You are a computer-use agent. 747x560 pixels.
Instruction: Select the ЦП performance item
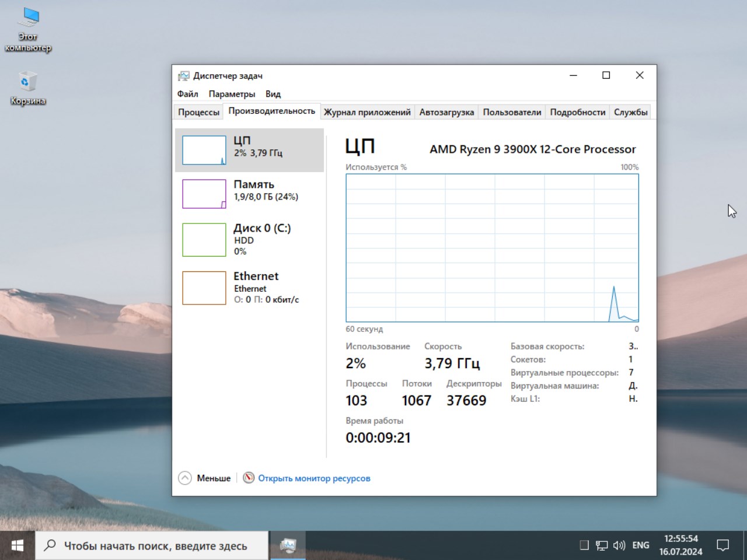tap(249, 150)
